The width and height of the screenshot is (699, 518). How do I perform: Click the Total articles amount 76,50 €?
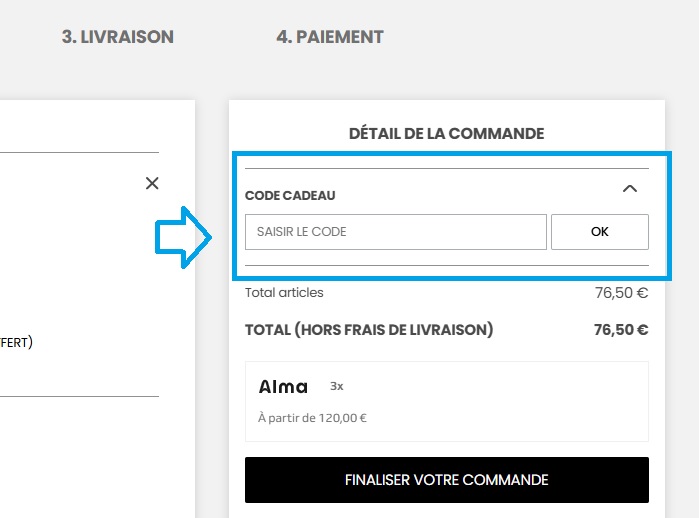pyautogui.click(x=621, y=294)
